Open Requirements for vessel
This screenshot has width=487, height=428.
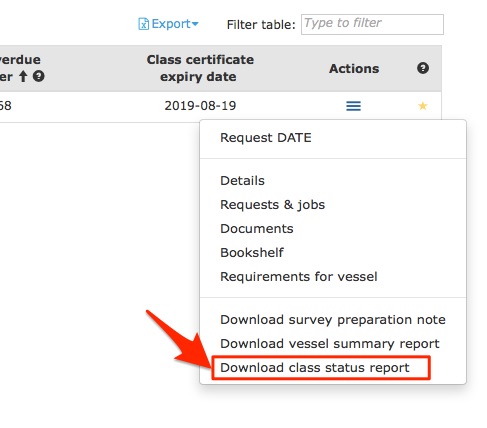coord(299,277)
